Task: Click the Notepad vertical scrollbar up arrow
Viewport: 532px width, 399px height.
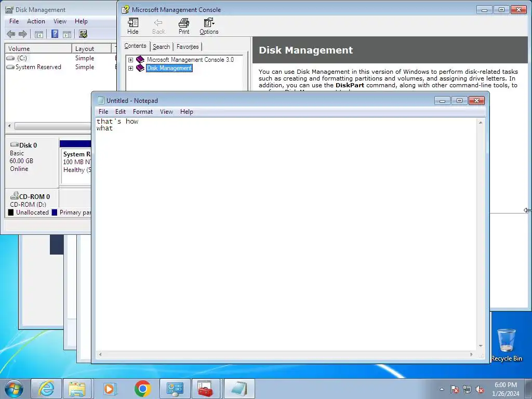Action: (481, 123)
